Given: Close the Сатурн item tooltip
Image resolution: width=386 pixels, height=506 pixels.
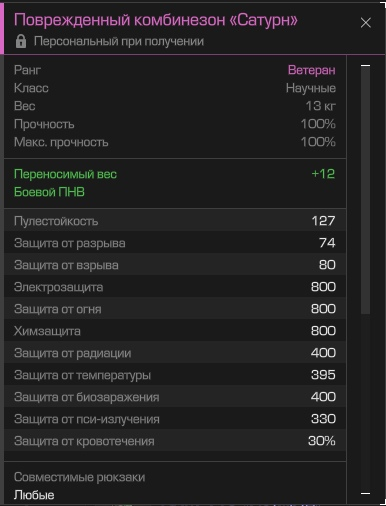Looking at the screenshot, I should click(365, 23).
